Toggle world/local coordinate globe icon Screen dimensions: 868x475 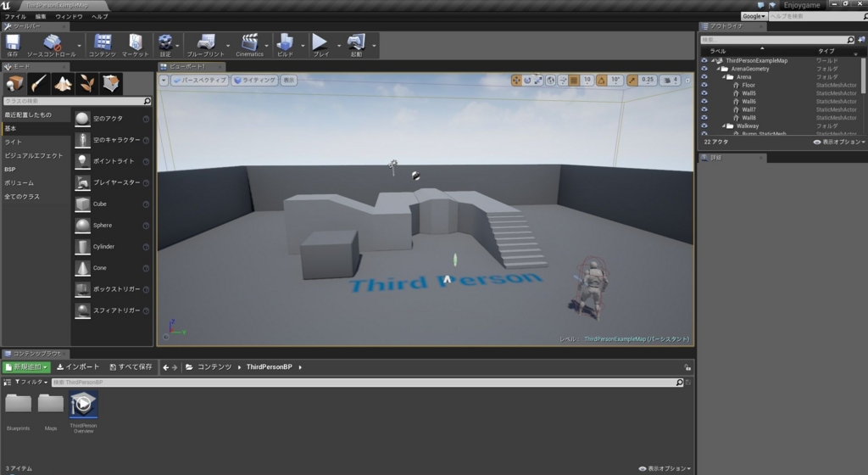tap(551, 81)
